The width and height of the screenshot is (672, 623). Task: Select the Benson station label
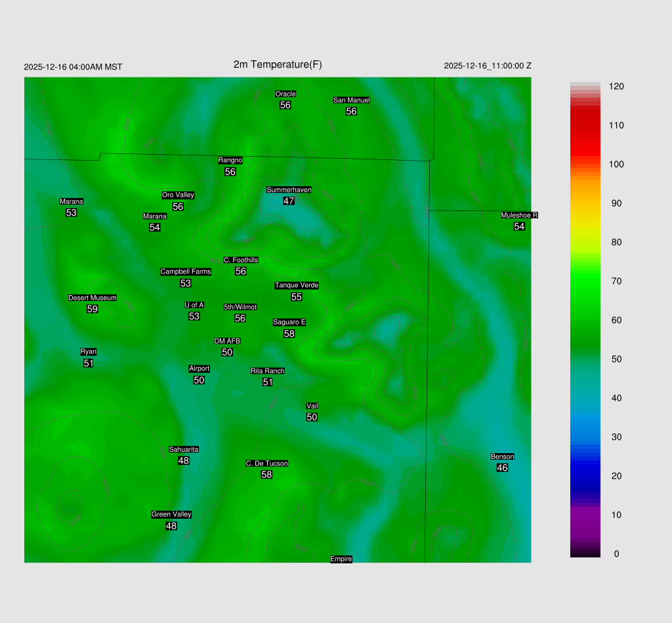502,456
